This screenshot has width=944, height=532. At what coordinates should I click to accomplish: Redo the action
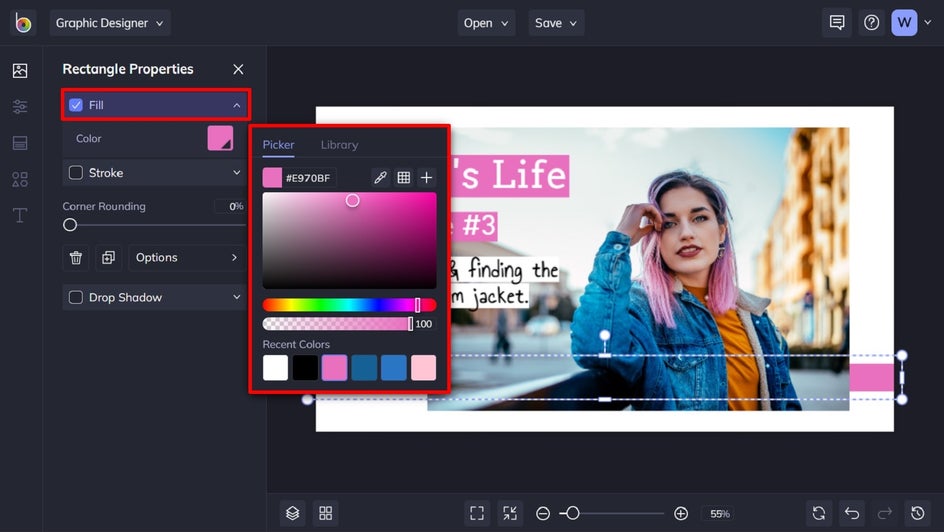tap(884, 513)
